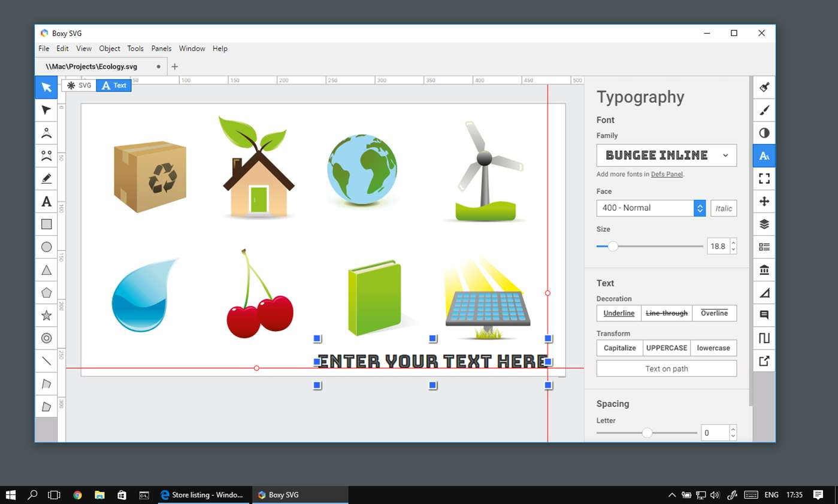Toggle Underline text decoration
The image size is (838, 504).
click(619, 313)
